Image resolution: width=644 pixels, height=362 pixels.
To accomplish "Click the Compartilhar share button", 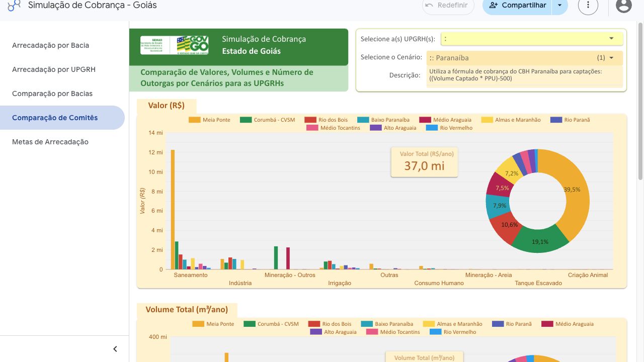I will click(517, 6).
